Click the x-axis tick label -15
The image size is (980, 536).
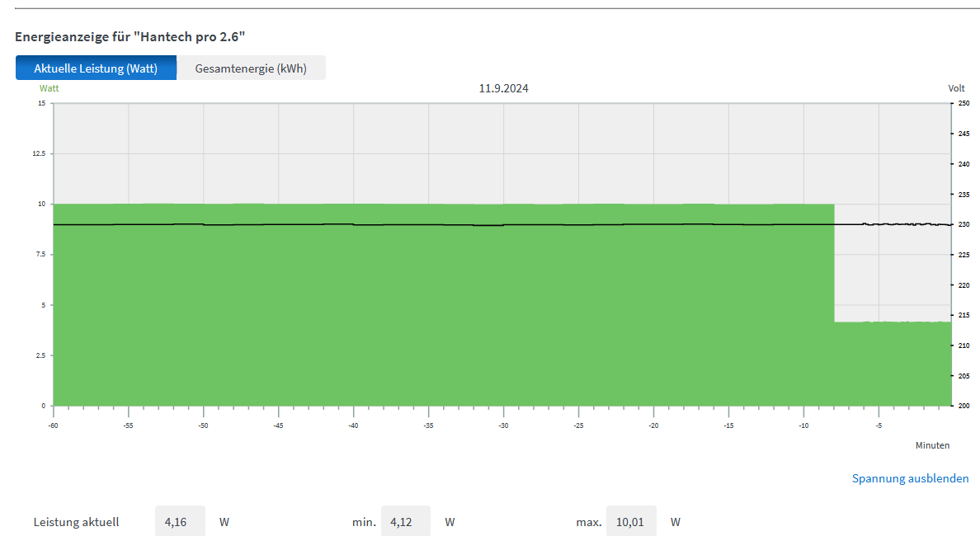click(728, 426)
